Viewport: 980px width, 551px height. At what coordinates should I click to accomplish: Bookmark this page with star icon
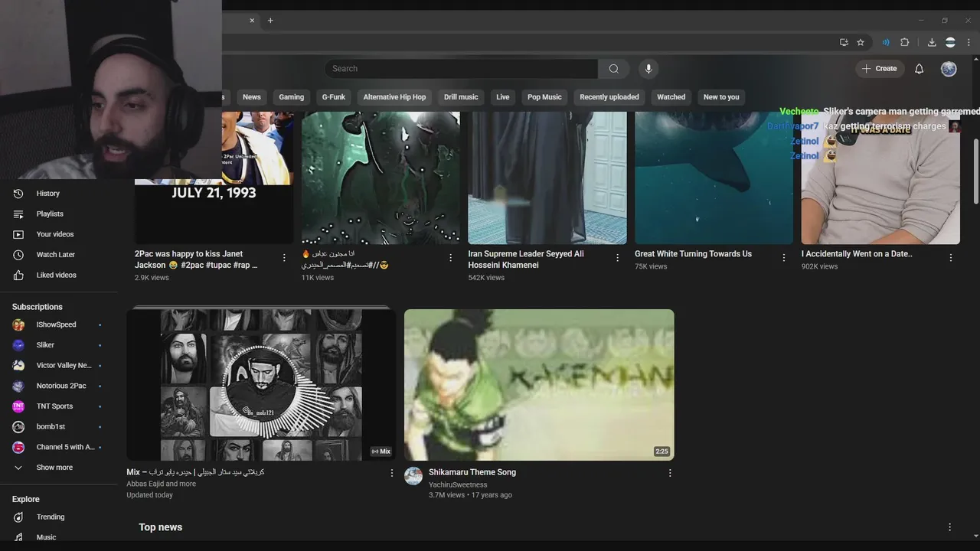861,42
